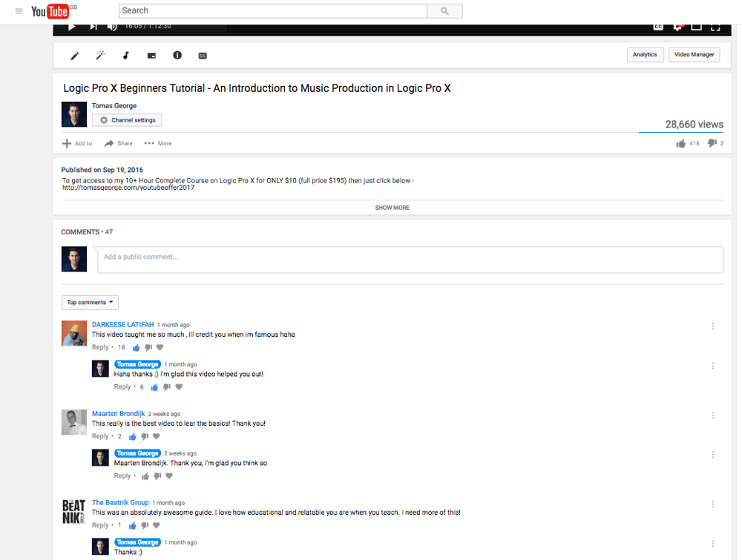Open Enhancements magic wand tool
The height and width of the screenshot is (560, 742).
pos(100,56)
